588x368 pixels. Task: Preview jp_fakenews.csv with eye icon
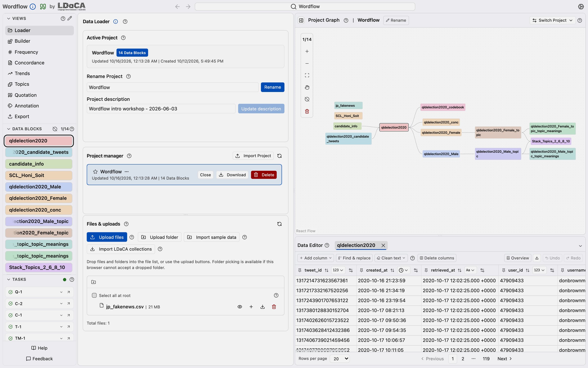(240, 307)
